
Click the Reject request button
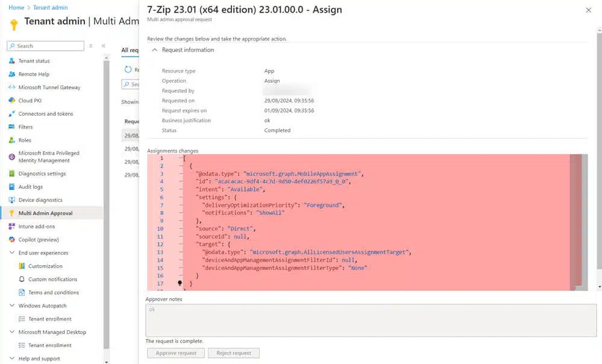point(234,353)
